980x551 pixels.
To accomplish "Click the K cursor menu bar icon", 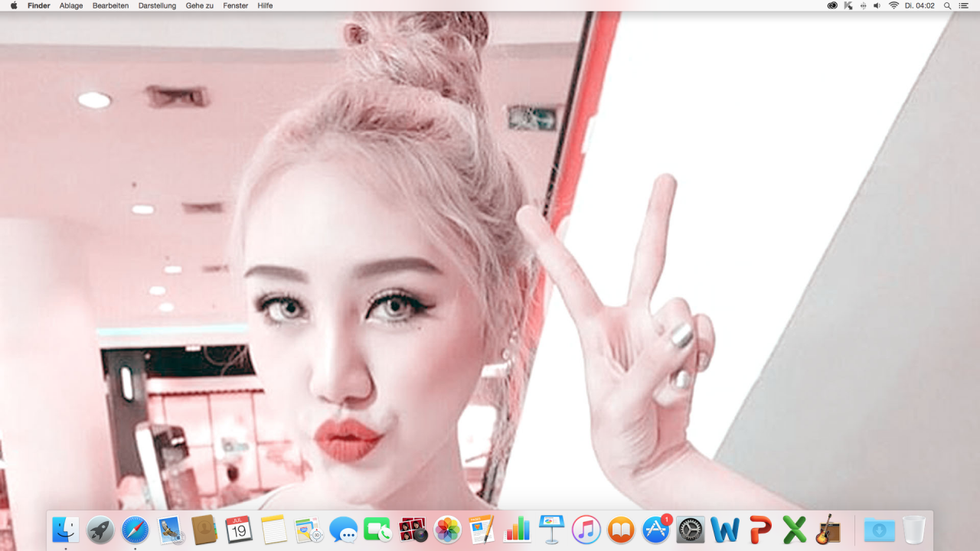I will [848, 5].
